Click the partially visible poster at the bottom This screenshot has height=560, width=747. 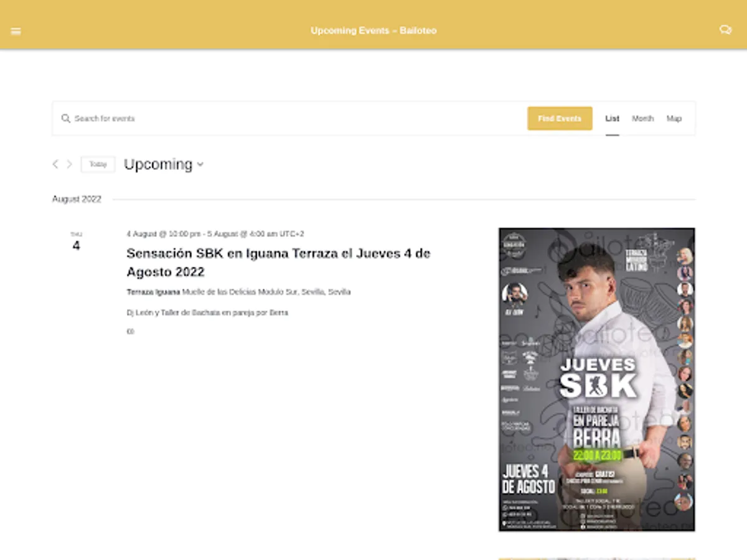[596, 556]
